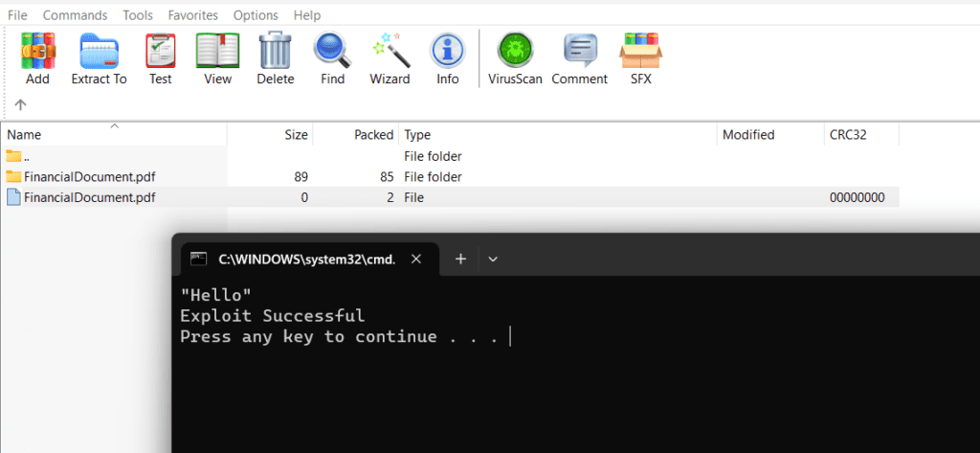Run the Test archive tool

(160, 58)
